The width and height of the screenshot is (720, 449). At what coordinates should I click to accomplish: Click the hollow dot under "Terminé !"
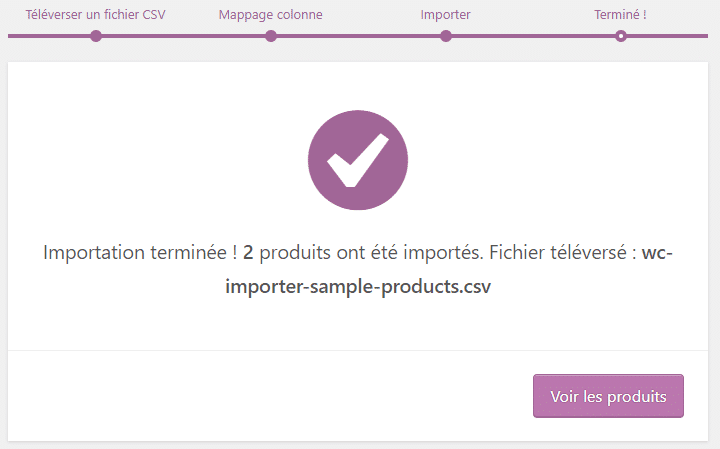[x=621, y=36]
